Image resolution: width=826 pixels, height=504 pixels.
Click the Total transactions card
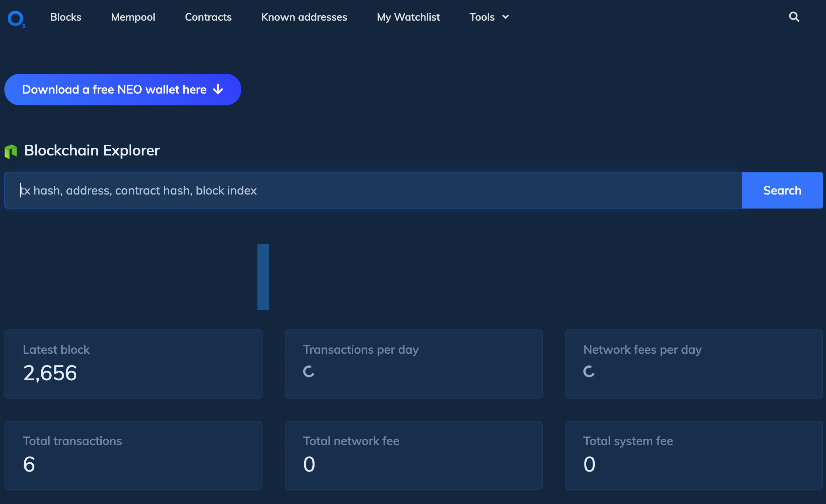[x=133, y=455]
